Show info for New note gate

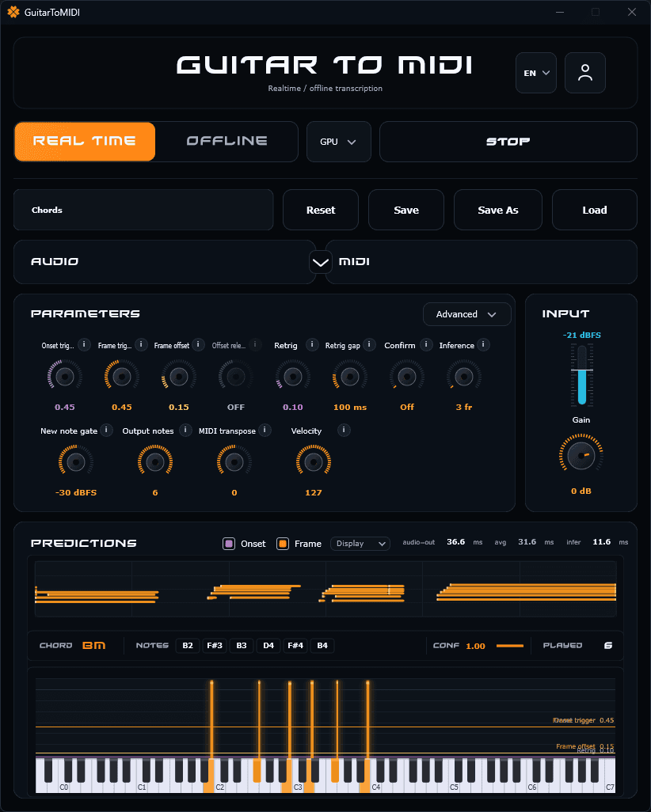coord(106,430)
